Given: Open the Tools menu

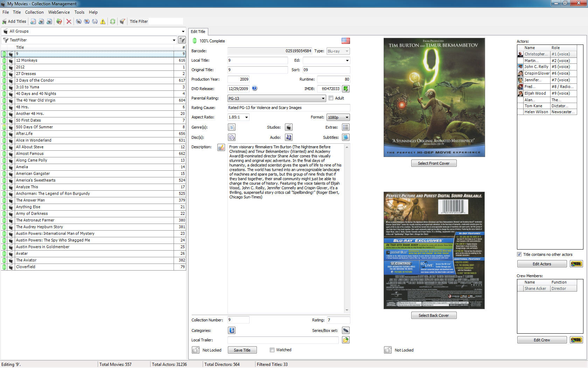Looking at the screenshot, I should coord(79,12).
